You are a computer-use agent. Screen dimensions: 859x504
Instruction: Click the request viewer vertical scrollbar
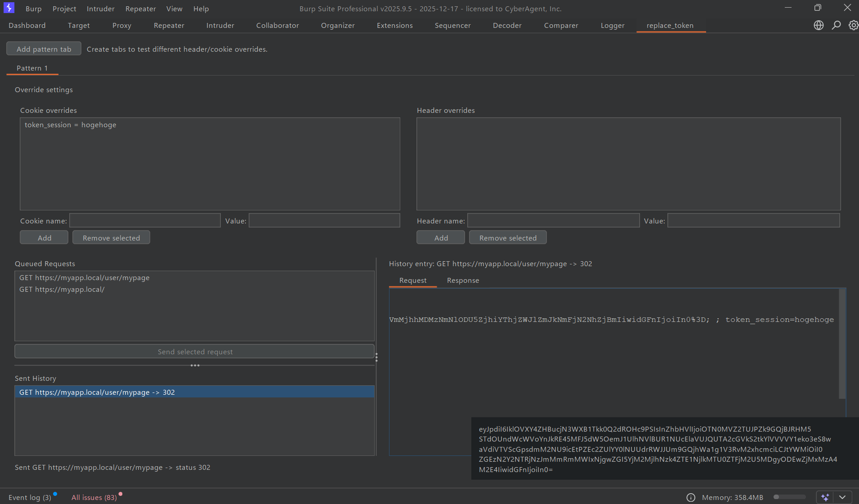842,343
